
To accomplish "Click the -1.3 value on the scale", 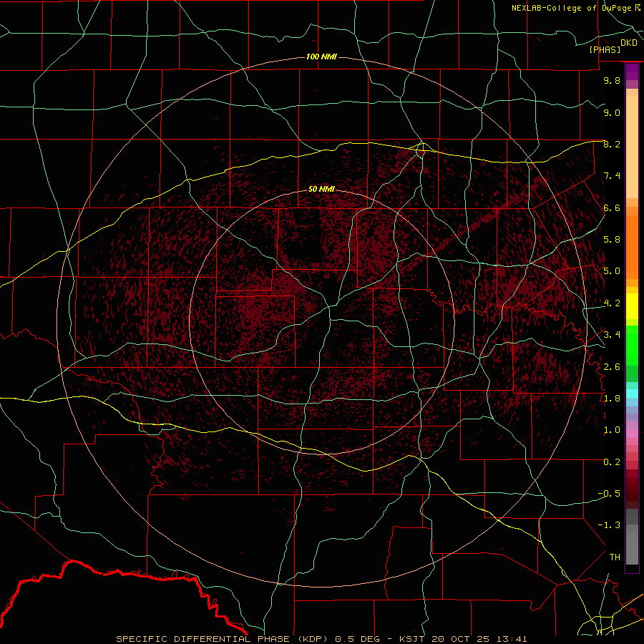I will coord(609,525).
